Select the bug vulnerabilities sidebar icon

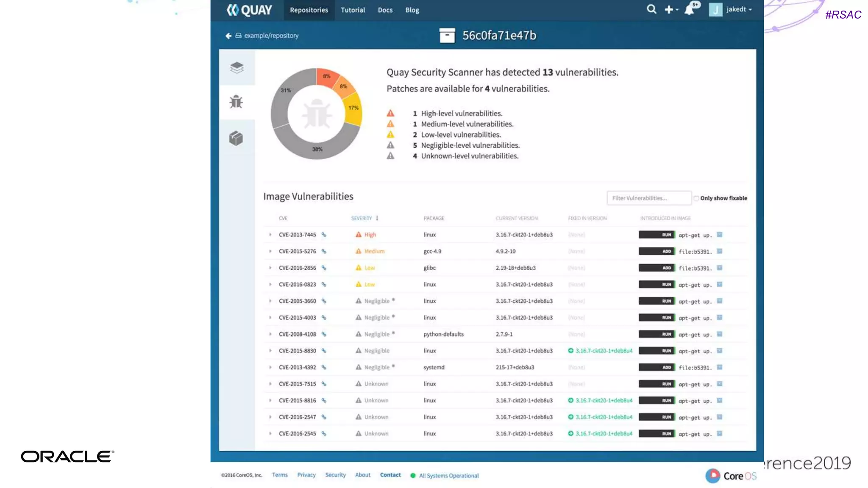pos(236,102)
